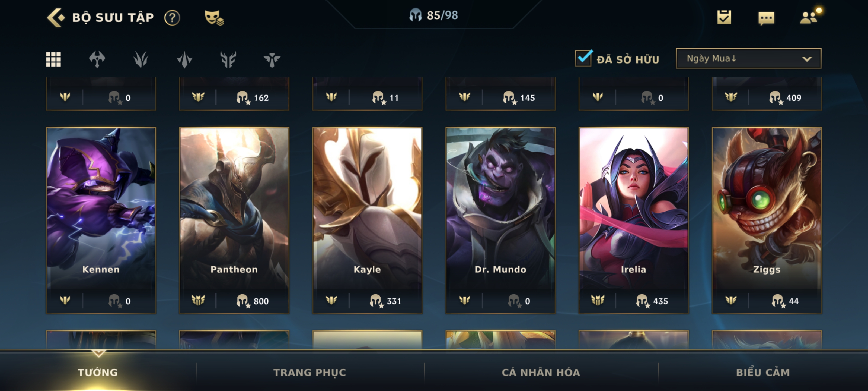Click the dropdown chevron arrow
This screenshot has height=391, width=868.
click(x=807, y=59)
